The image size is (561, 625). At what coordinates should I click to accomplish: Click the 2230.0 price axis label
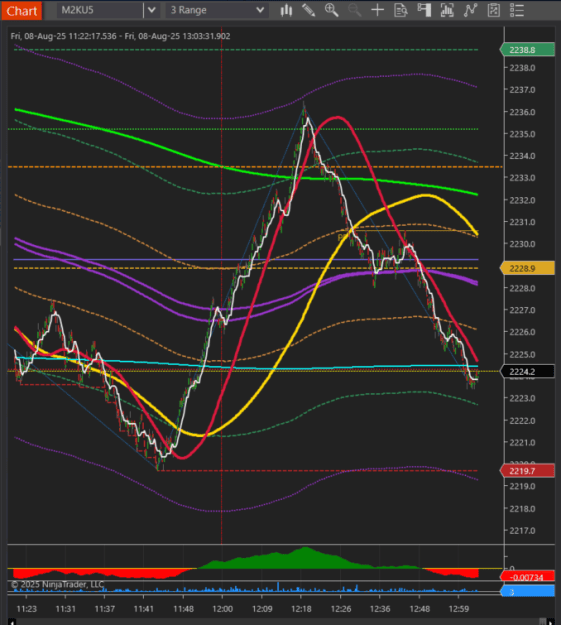(522, 244)
